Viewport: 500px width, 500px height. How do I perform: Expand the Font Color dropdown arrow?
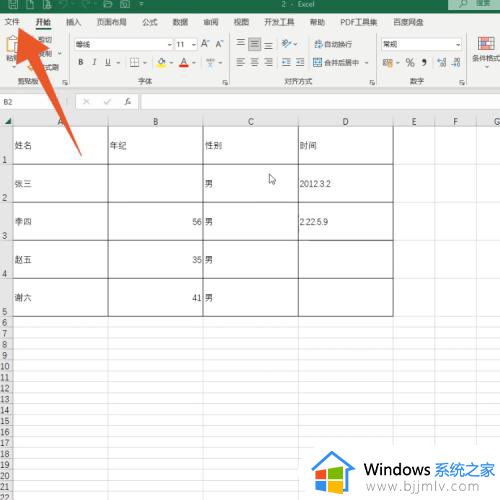click(x=194, y=63)
